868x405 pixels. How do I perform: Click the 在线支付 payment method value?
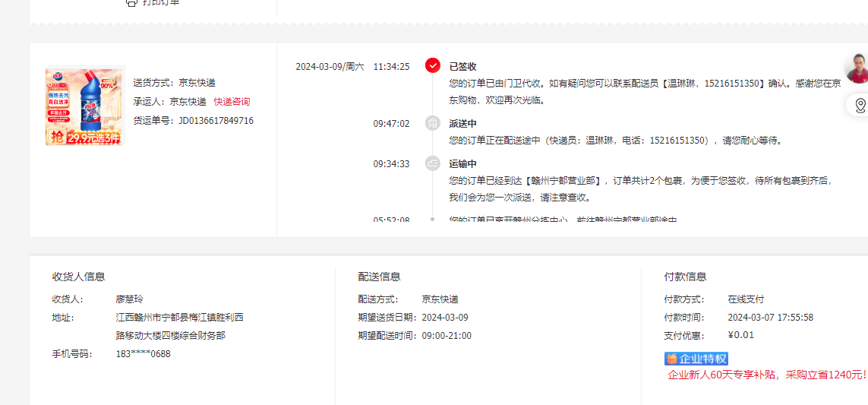(746, 299)
